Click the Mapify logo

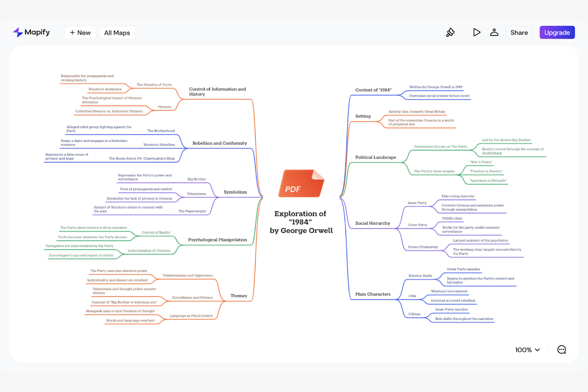click(31, 32)
